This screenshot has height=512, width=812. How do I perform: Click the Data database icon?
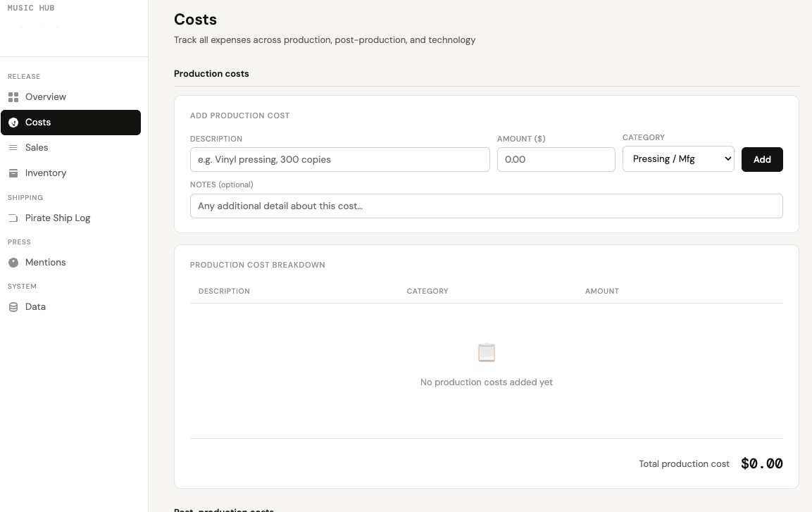click(x=13, y=307)
